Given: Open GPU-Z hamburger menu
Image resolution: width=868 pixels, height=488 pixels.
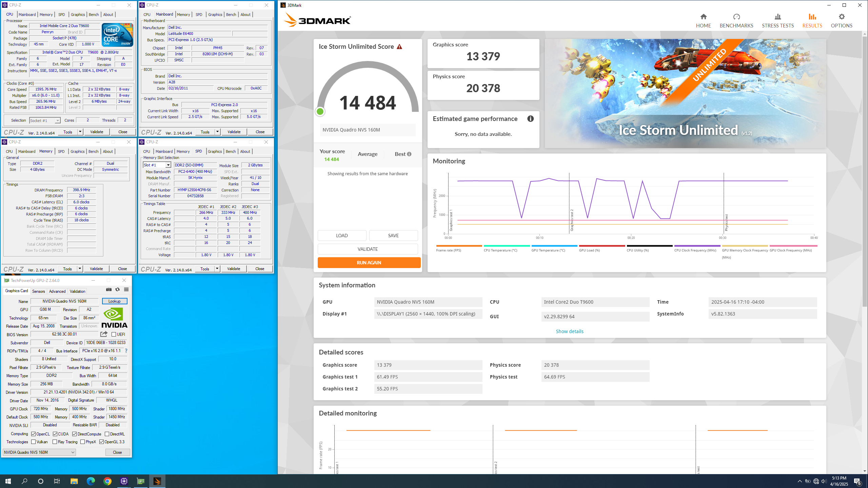Looking at the screenshot, I should point(126,289).
